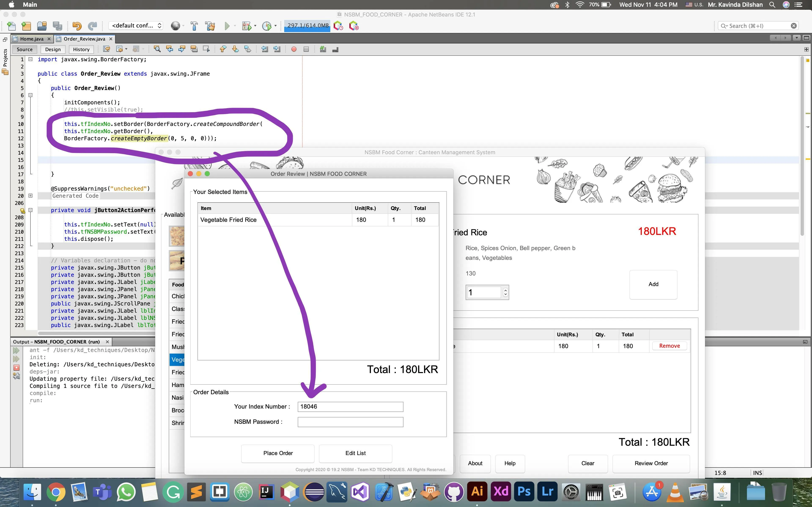Collapse the import statement fold marker

pyautogui.click(x=30, y=59)
